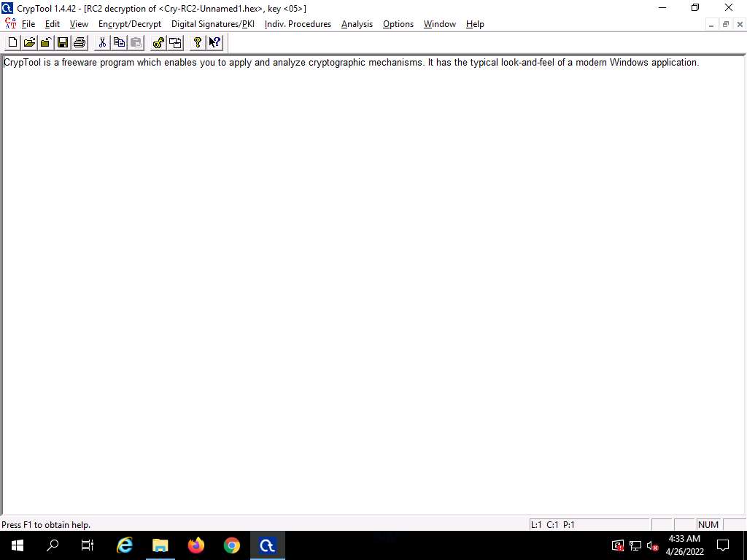This screenshot has width=747, height=560.
Task: Open the Indiv. Procedures menu
Action: pos(298,24)
